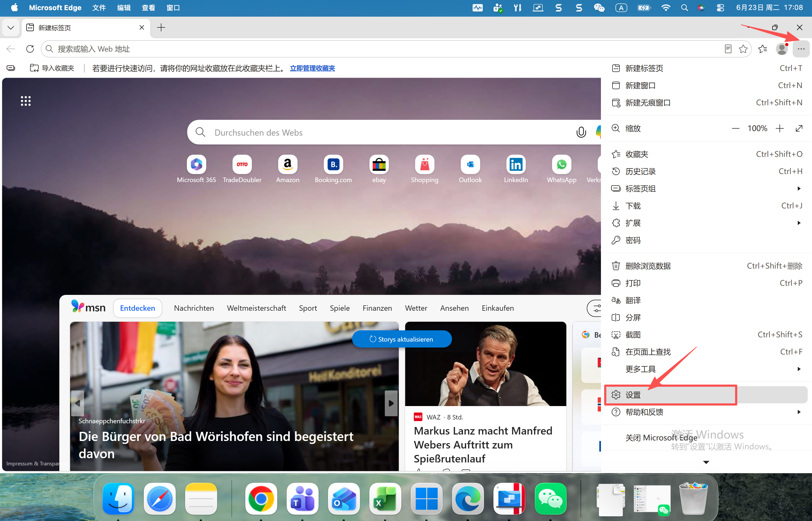812x521 pixels.
Task: Open WhatsApp shortcut tile
Action: click(x=561, y=169)
